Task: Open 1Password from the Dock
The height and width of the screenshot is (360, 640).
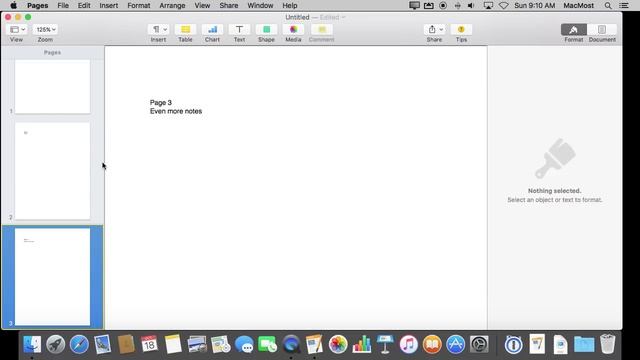Action: pos(513,344)
